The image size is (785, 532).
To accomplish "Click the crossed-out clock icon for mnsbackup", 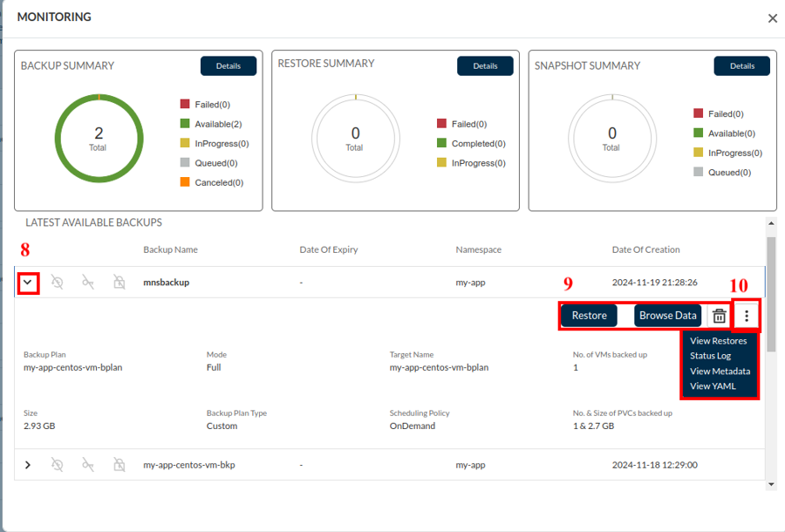I will point(58,283).
